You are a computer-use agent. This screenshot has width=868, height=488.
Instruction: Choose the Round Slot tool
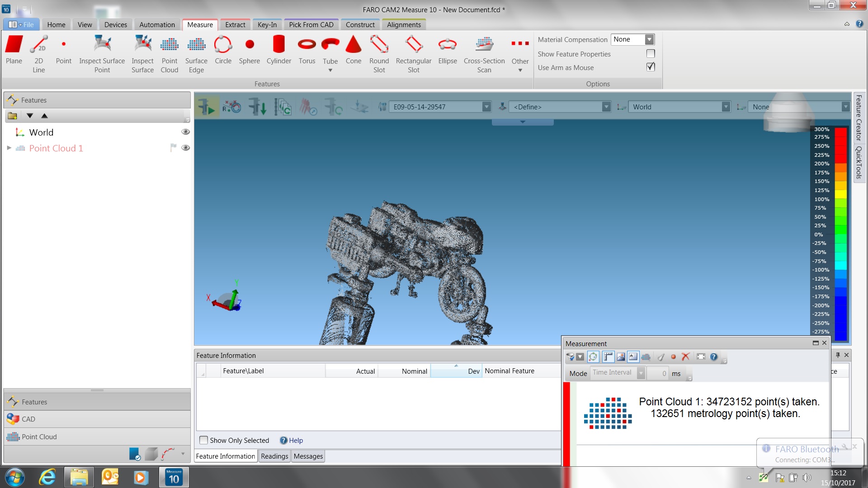(x=379, y=54)
